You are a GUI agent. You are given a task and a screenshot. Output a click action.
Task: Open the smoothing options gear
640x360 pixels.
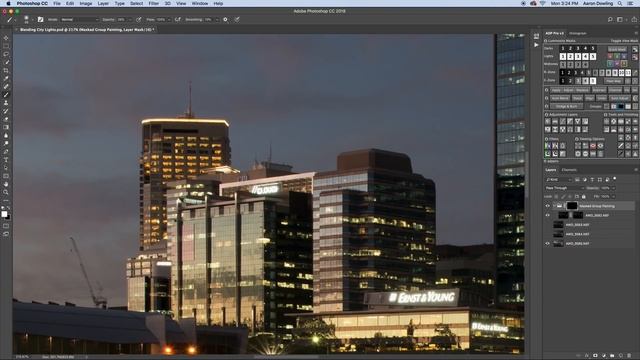point(225,19)
